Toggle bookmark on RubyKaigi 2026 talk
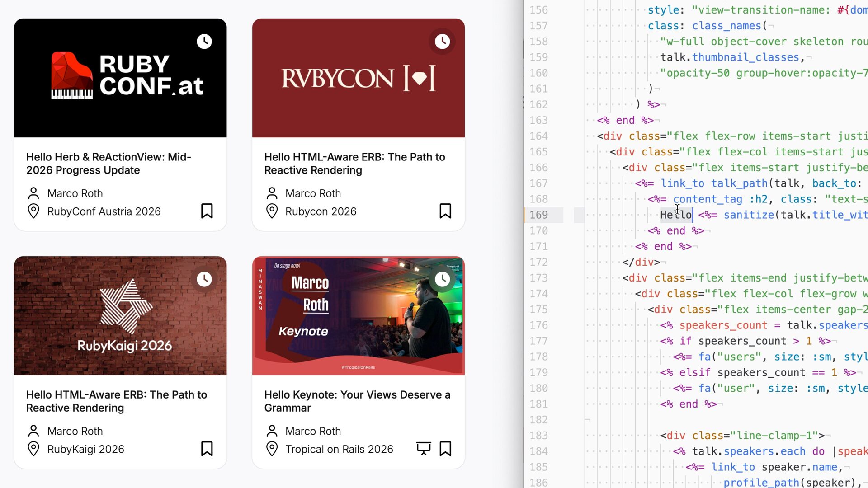 pos(207,449)
